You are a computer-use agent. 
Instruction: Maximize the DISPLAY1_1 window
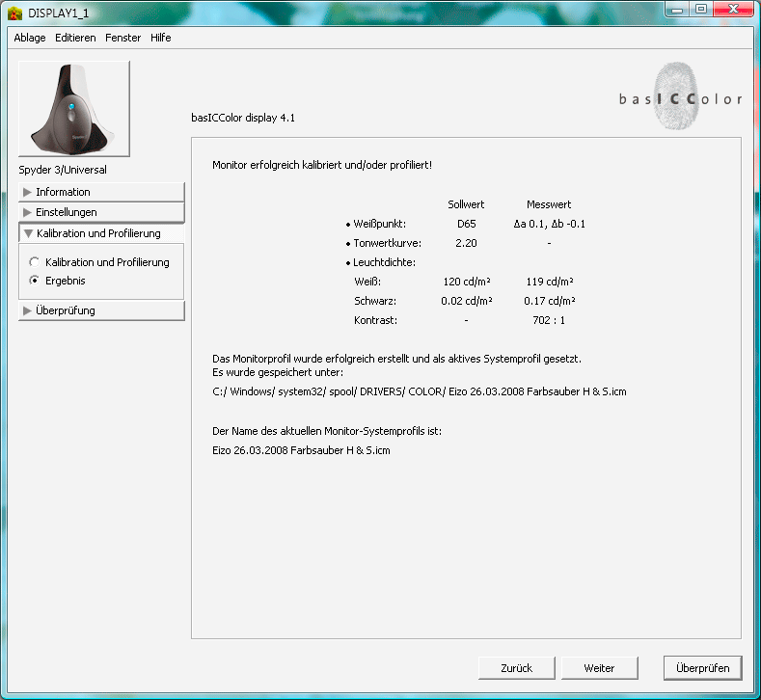pos(701,10)
